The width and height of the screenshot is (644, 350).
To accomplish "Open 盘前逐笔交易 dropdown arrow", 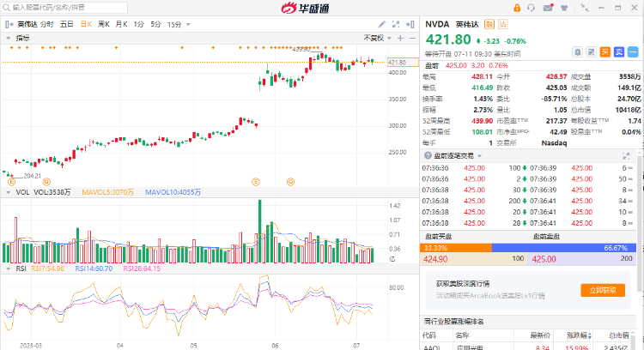I will (479, 156).
